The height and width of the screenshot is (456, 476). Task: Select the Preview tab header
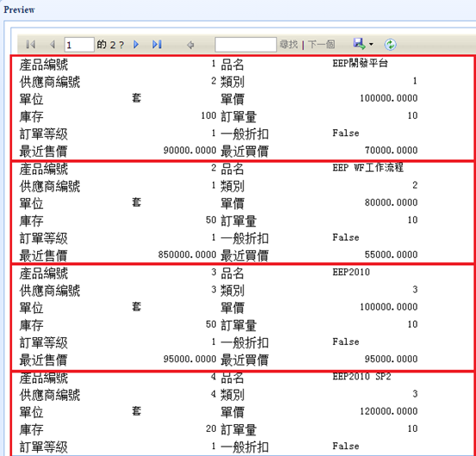[19, 9]
